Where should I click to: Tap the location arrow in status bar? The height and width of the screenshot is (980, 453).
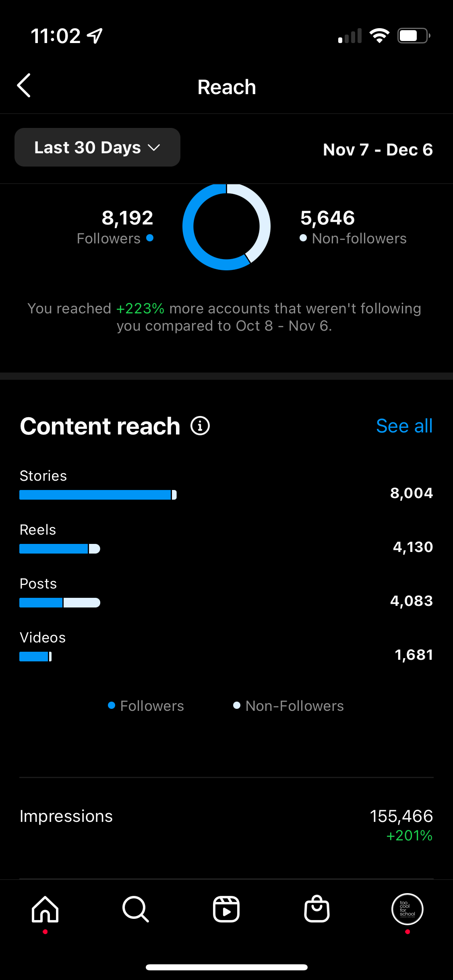click(95, 36)
